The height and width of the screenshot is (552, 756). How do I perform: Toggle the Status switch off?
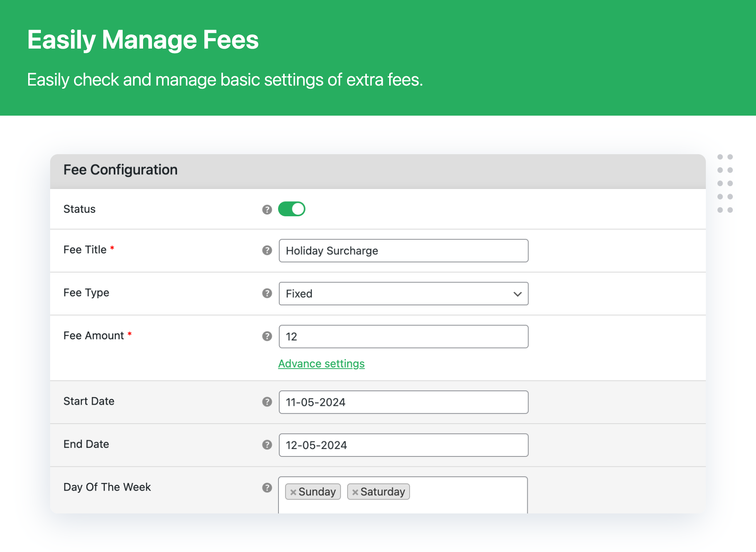click(x=292, y=209)
